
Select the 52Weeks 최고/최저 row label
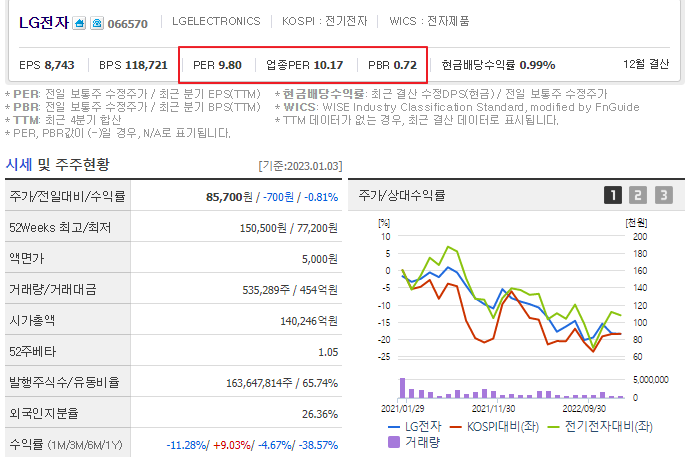pos(60,227)
